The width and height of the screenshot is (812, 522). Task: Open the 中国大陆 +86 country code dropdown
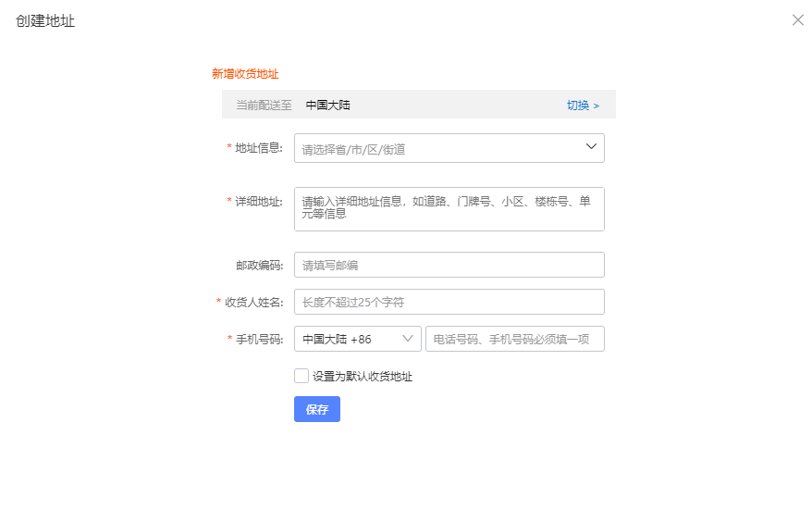click(x=356, y=340)
